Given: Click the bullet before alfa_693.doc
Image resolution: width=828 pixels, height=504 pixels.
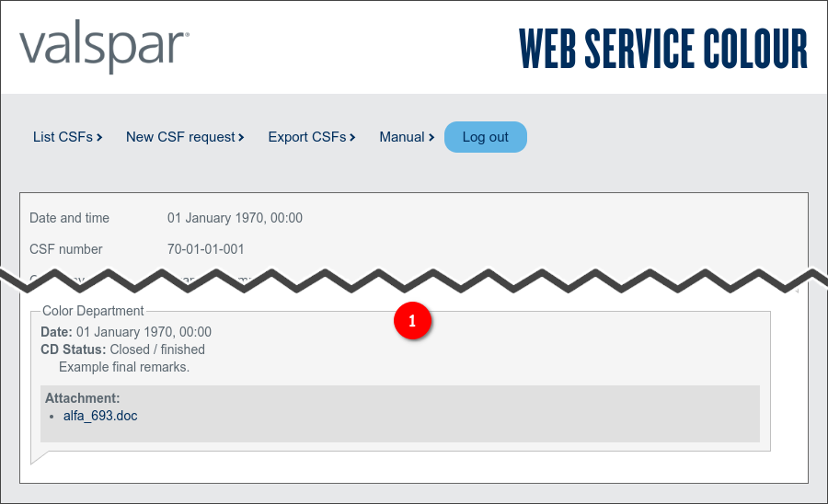Looking at the screenshot, I should 52,417.
